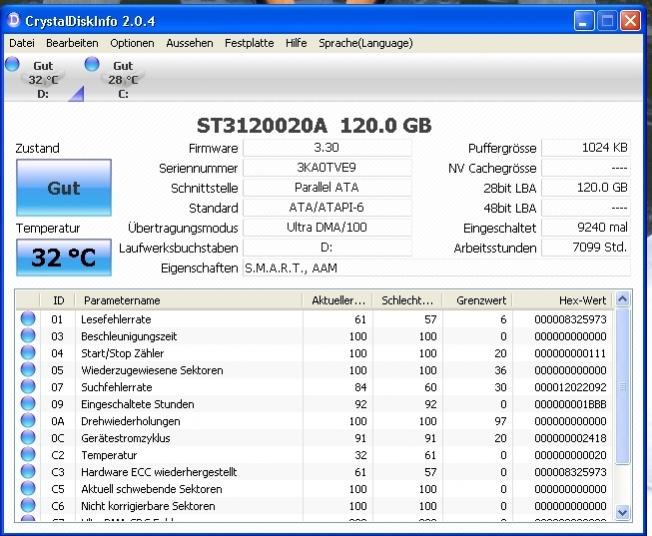Click the Parametername column header

point(188,300)
